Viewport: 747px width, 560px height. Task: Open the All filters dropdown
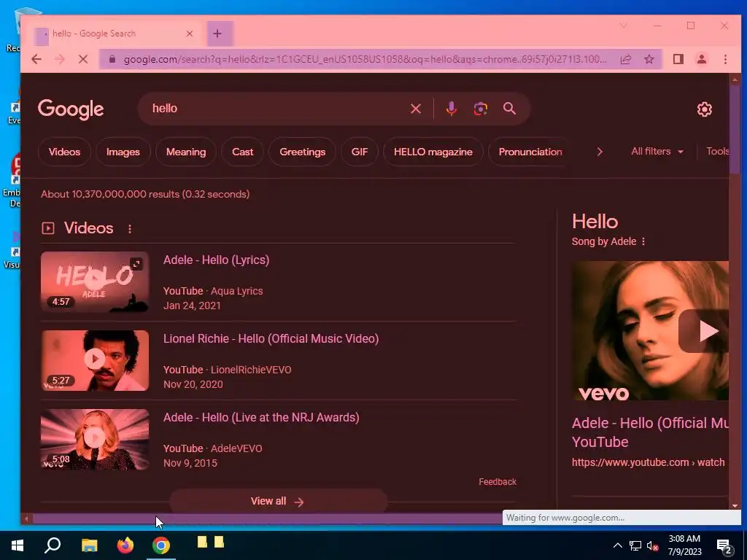tap(657, 152)
